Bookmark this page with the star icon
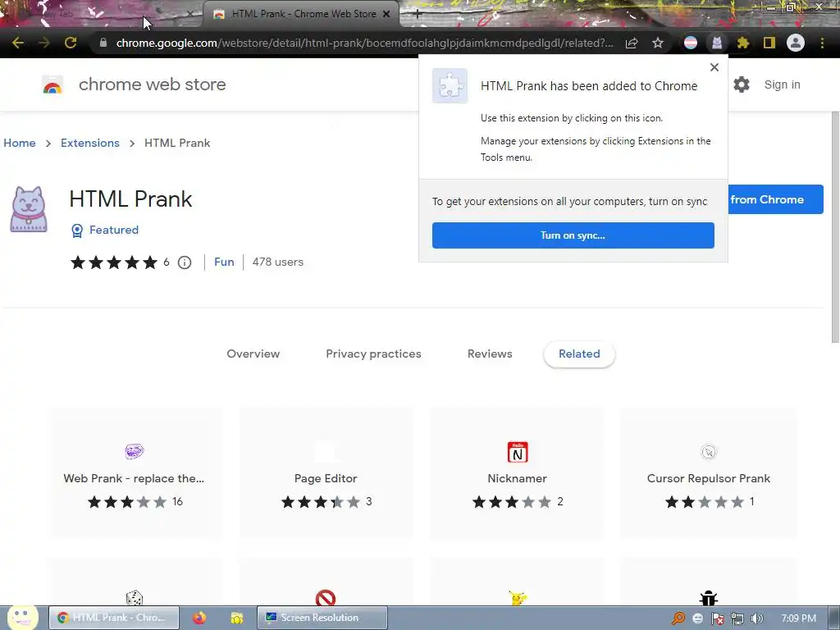Viewport: 840px width, 630px height. coord(658,43)
